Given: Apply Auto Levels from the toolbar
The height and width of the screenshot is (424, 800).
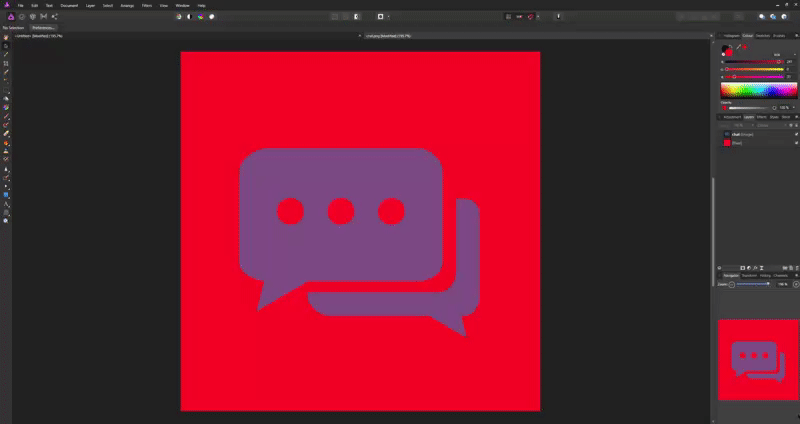Looking at the screenshot, I should pyautogui.click(x=179, y=17).
